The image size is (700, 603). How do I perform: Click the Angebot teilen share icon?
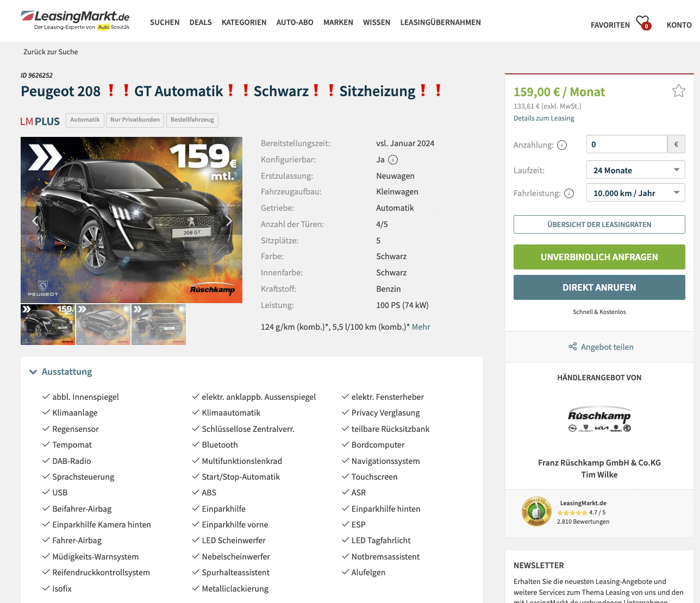pos(572,347)
